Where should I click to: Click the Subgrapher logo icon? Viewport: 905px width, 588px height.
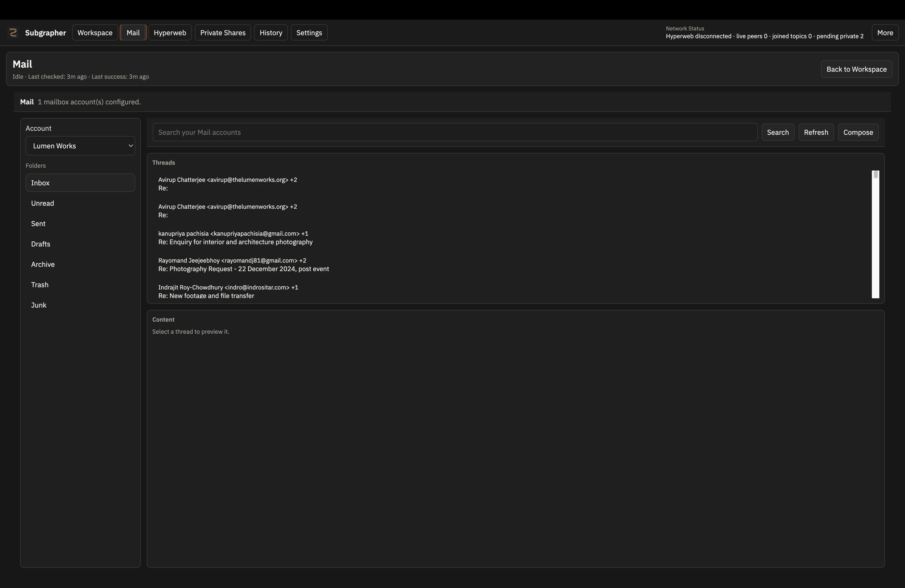[13, 32]
